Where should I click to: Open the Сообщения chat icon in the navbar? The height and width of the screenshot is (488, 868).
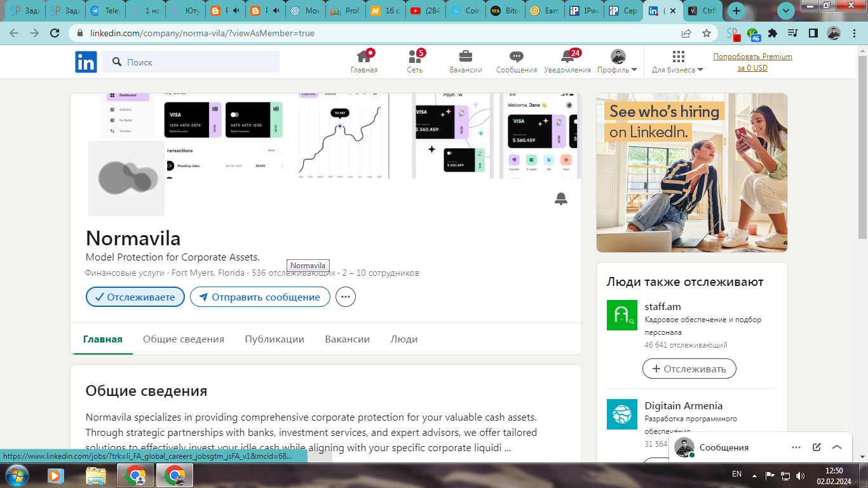[x=516, y=57]
